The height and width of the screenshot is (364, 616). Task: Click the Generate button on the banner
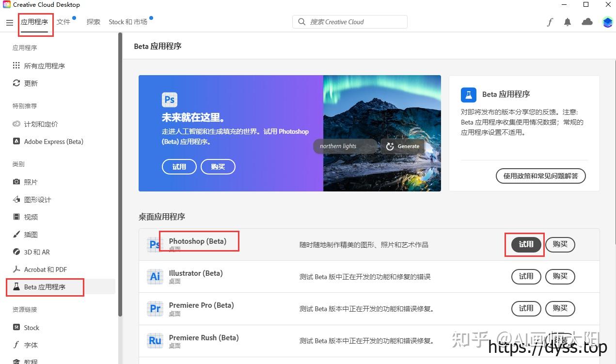click(x=402, y=146)
